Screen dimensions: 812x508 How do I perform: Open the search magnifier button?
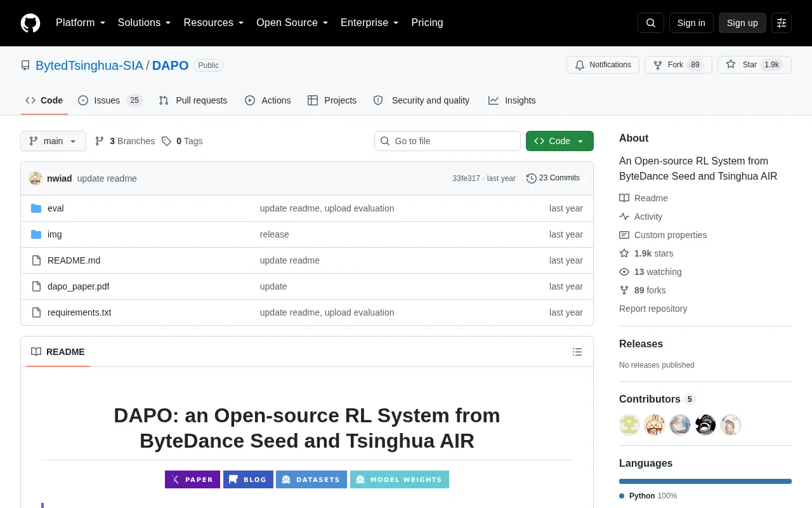tap(651, 23)
